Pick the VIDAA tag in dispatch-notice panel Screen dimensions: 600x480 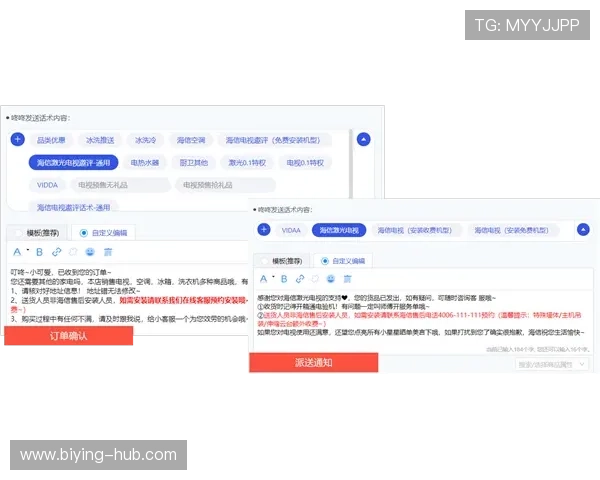tap(291, 230)
